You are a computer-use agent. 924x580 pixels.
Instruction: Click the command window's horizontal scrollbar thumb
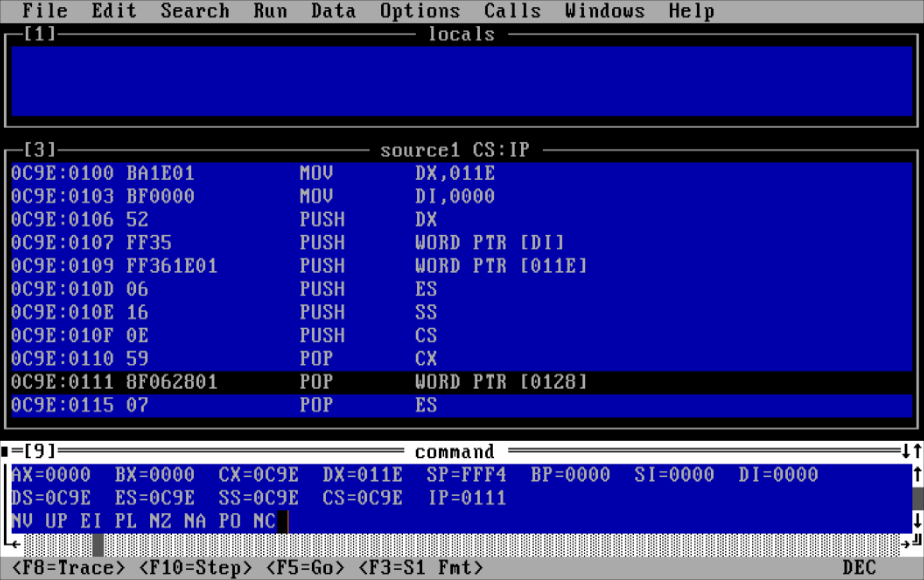click(x=98, y=545)
